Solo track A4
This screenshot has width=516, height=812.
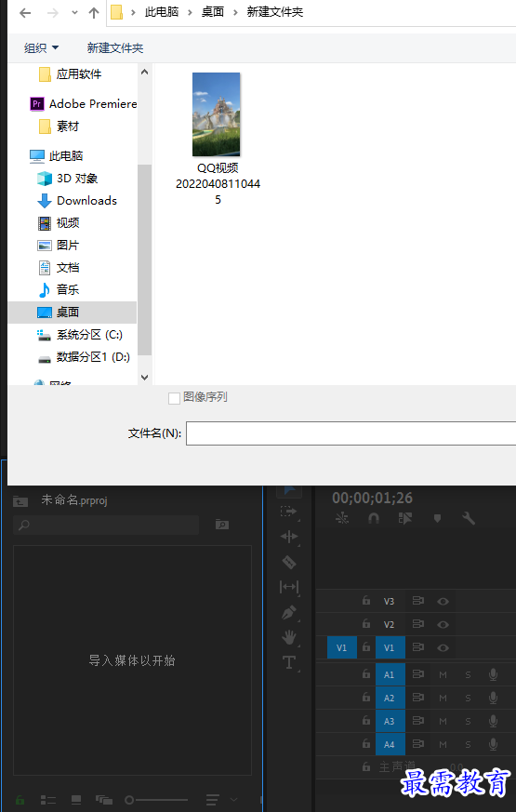(x=468, y=744)
